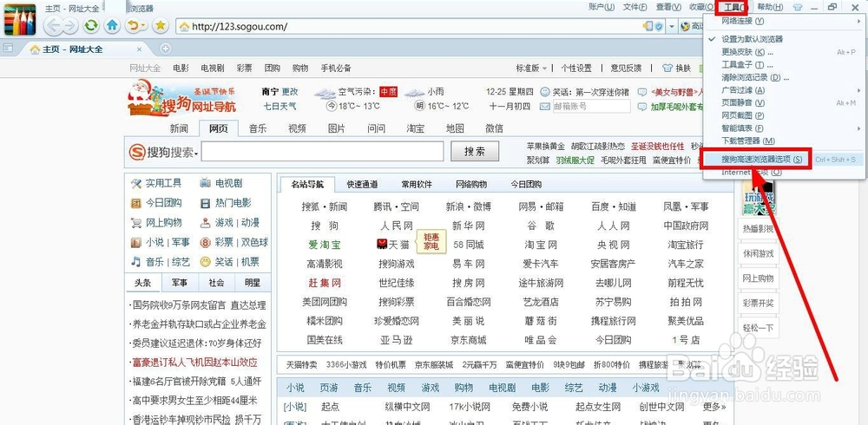Click the 今日团购 icon in the left panel
This screenshot has width=868, height=425.
tap(135, 203)
